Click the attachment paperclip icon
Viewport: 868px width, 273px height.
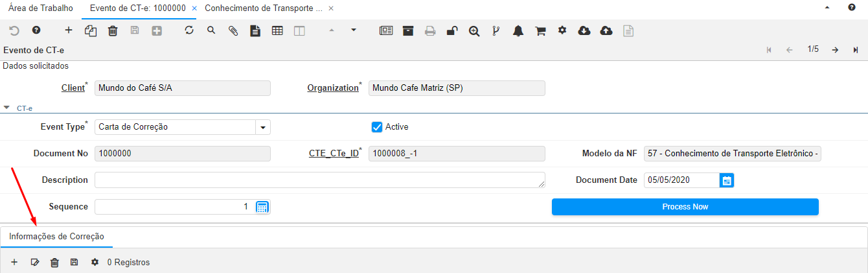(x=233, y=30)
